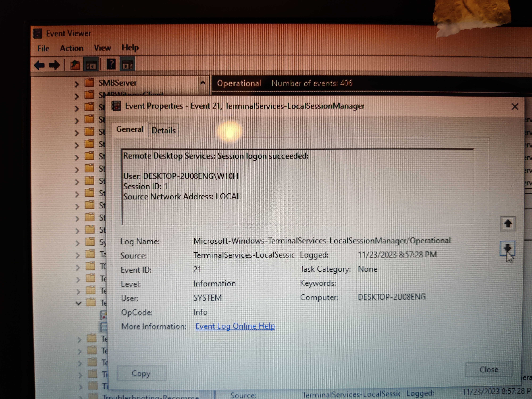Click the Operational header in main window
The image size is (532, 399).
tap(239, 83)
